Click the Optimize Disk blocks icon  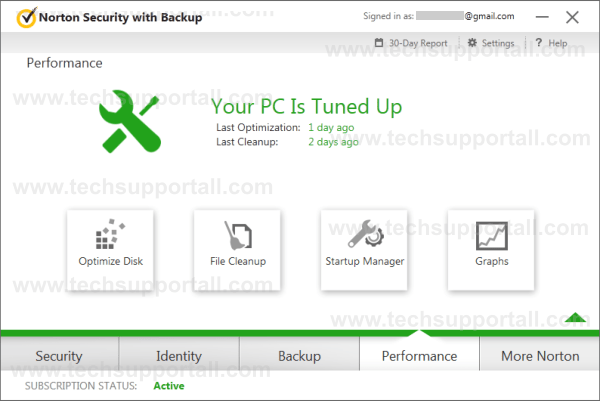(110, 234)
